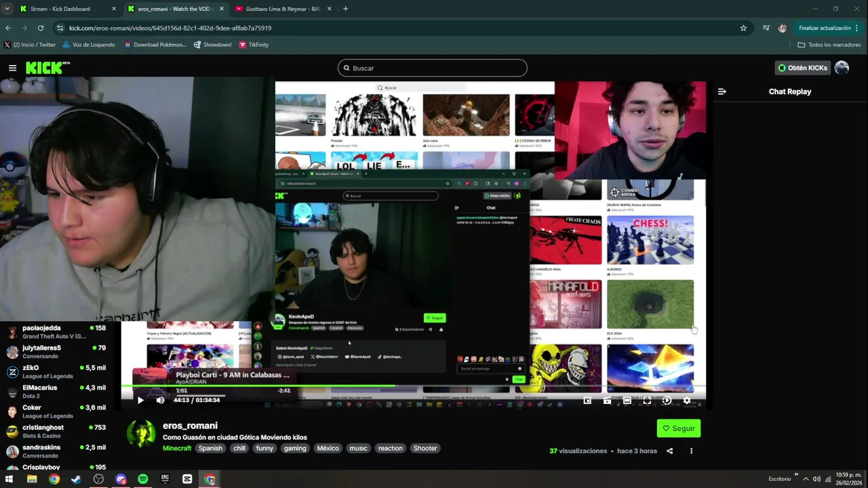Select the chill tag
Screen dimensions: 868x488
(x=239, y=448)
